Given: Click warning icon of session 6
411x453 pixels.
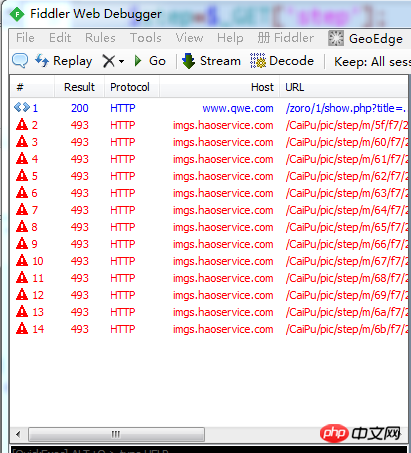Looking at the screenshot, I should coord(22,193).
